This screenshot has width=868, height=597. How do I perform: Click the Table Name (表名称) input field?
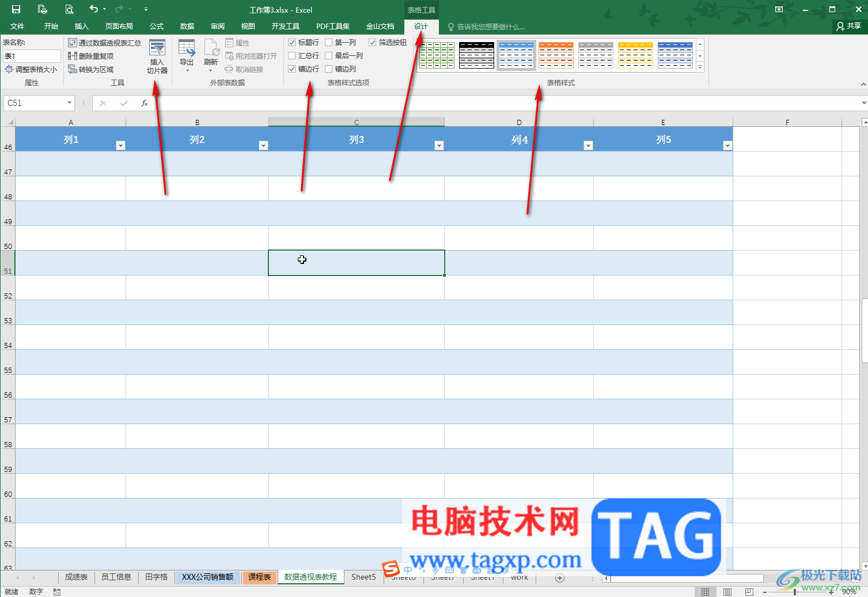32,56
